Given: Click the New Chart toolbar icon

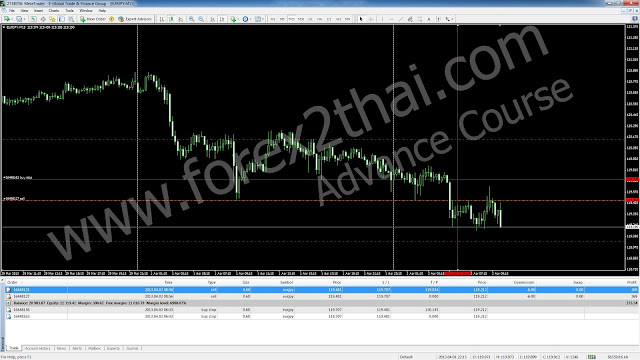Looking at the screenshot, I should click(x=7, y=19).
